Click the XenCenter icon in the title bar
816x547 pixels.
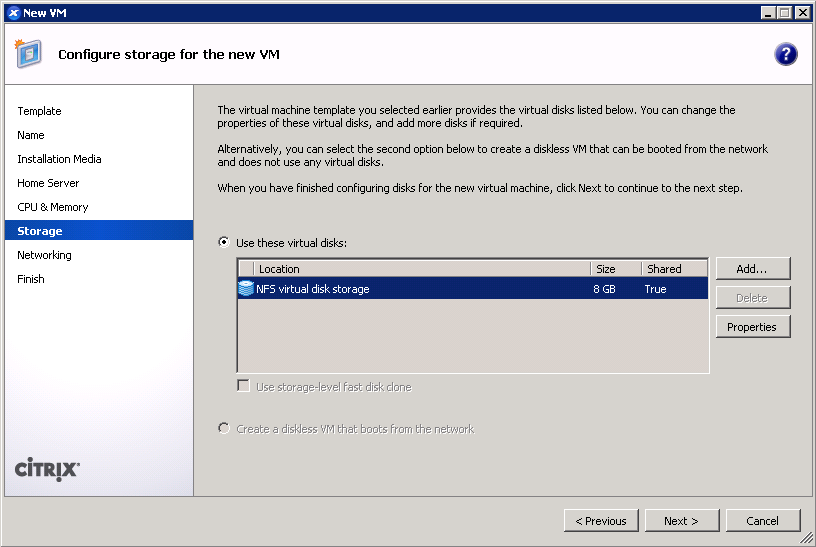[x=14, y=12]
